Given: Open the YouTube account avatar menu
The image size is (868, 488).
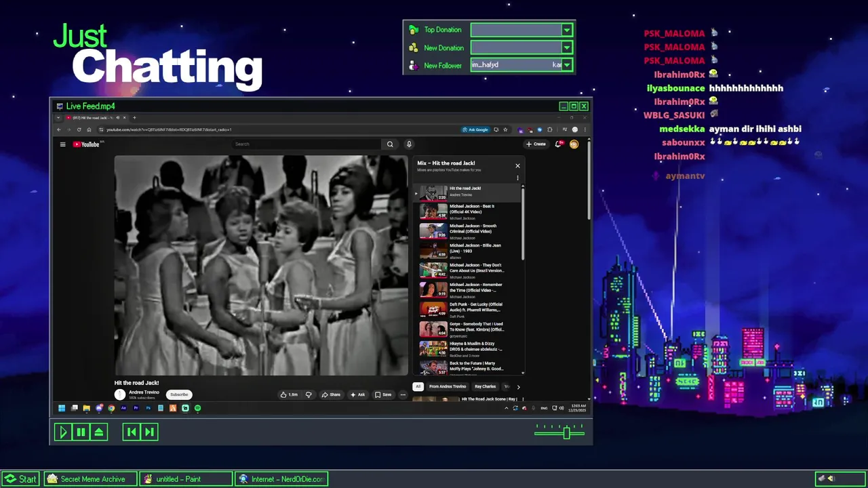Looking at the screenshot, I should (574, 144).
